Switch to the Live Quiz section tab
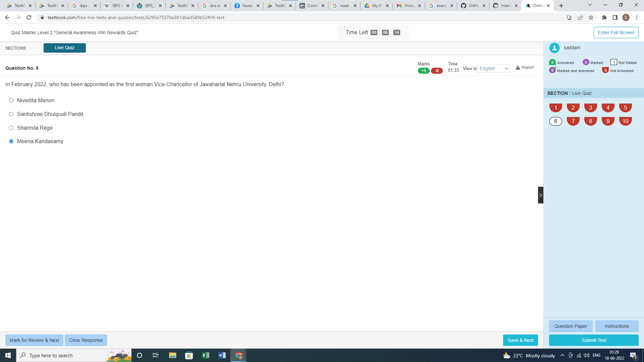Screen dimensions: 644x362 pos(65,48)
